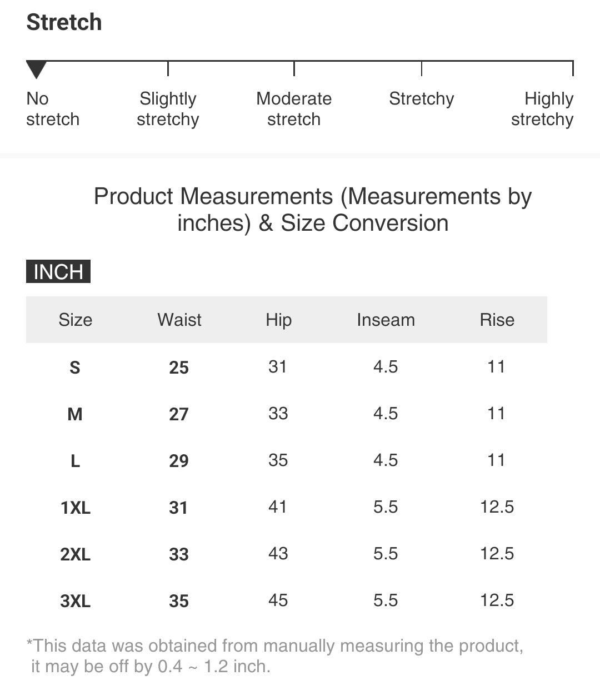Screen dimensions: 600x700
Task: Click the Waist column header
Action: pos(179,320)
